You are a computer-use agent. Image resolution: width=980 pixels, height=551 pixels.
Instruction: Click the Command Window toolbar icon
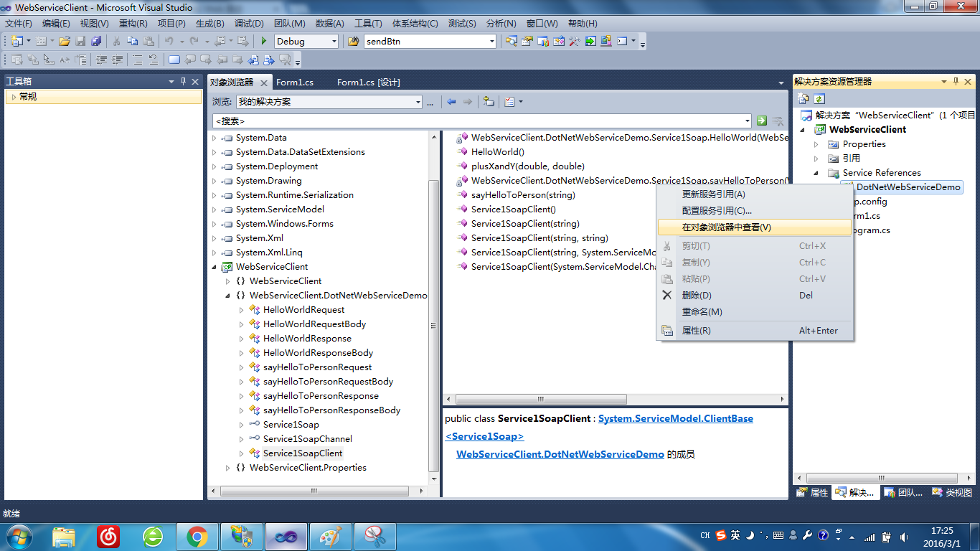(x=623, y=41)
